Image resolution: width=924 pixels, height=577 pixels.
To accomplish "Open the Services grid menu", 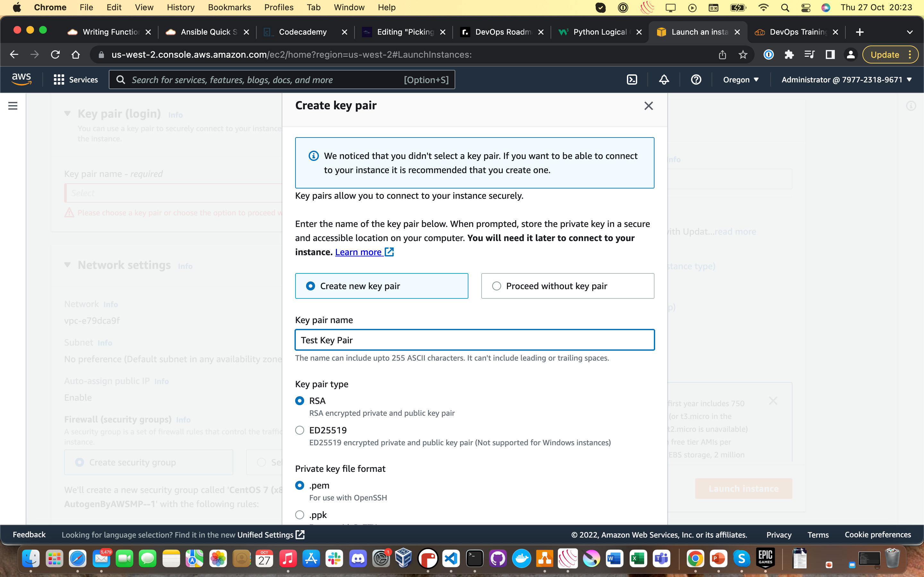I will 76,79.
